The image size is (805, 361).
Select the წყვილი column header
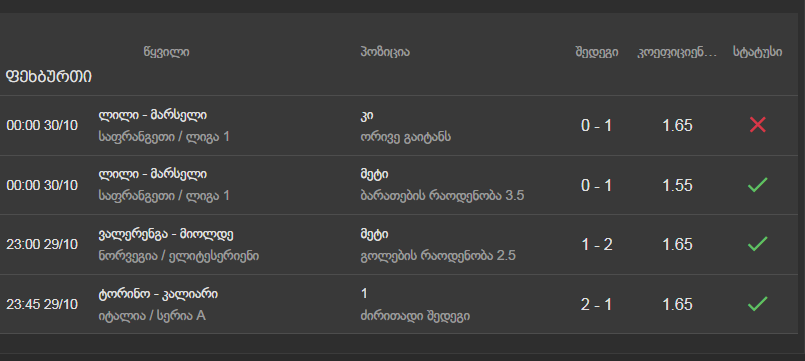(x=166, y=52)
